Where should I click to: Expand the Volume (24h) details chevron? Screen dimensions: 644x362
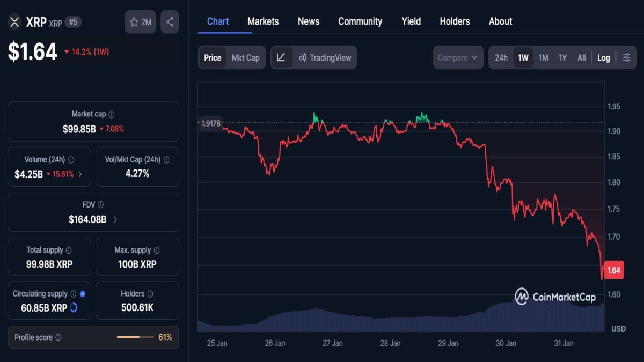[x=80, y=174]
